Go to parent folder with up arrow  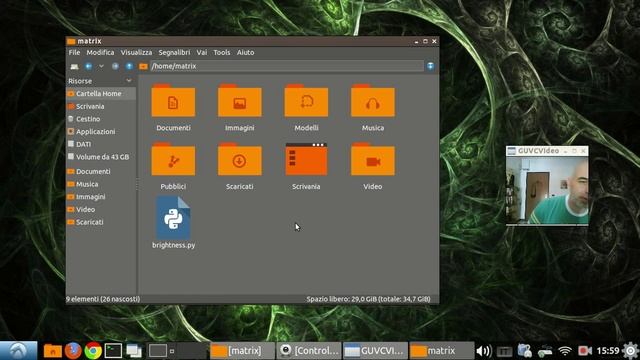129,66
